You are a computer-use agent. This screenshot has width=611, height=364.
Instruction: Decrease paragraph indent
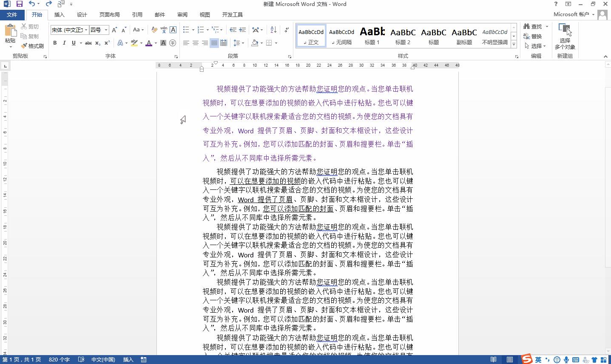tap(233, 30)
